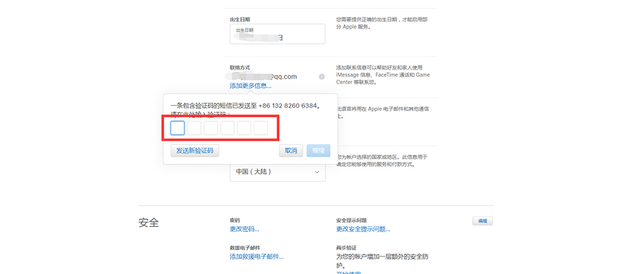The width and height of the screenshot is (644, 274).
Task: Open the 更改安全提示问题... link
Action: [x=363, y=229]
